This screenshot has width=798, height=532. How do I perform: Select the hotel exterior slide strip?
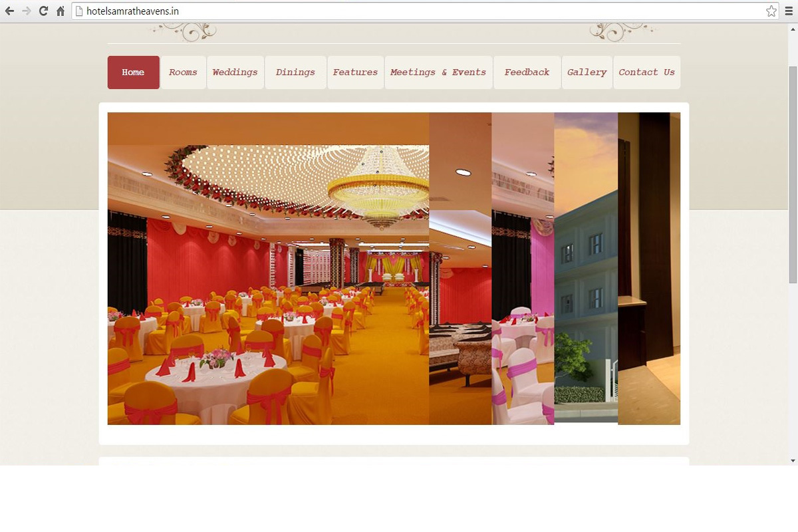pyautogui.click(x=586, y=269)
